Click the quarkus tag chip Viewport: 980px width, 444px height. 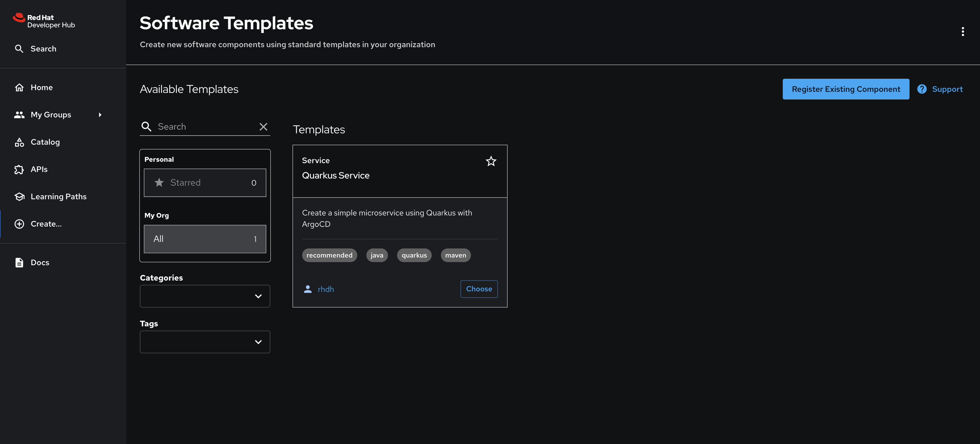tap(414, 255)
